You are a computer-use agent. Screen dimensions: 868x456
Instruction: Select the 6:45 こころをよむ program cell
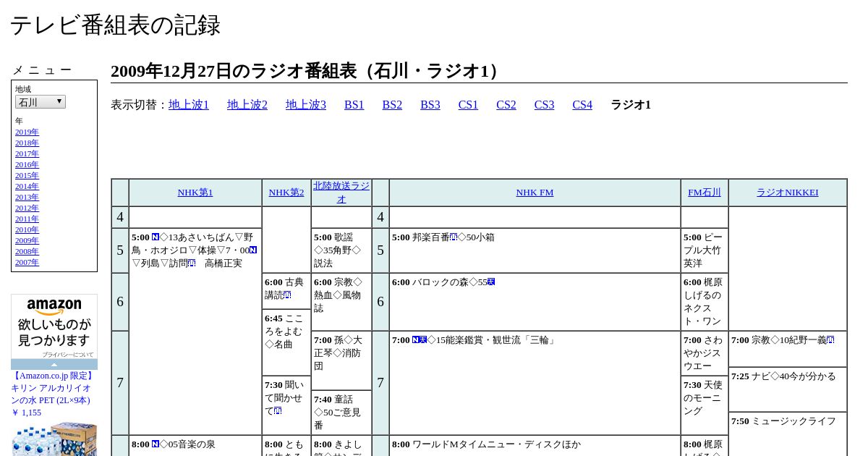click(286, 342)
